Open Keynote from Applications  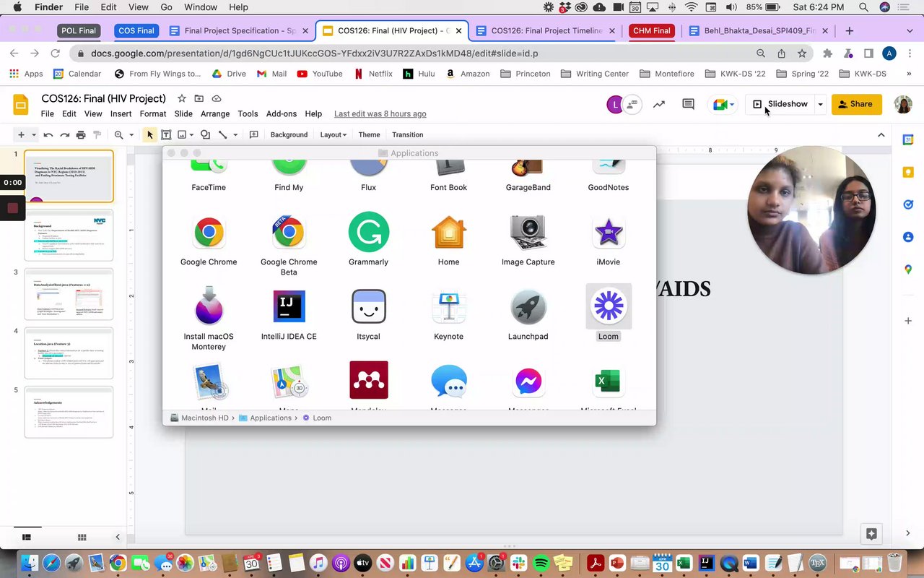[448, 306]
